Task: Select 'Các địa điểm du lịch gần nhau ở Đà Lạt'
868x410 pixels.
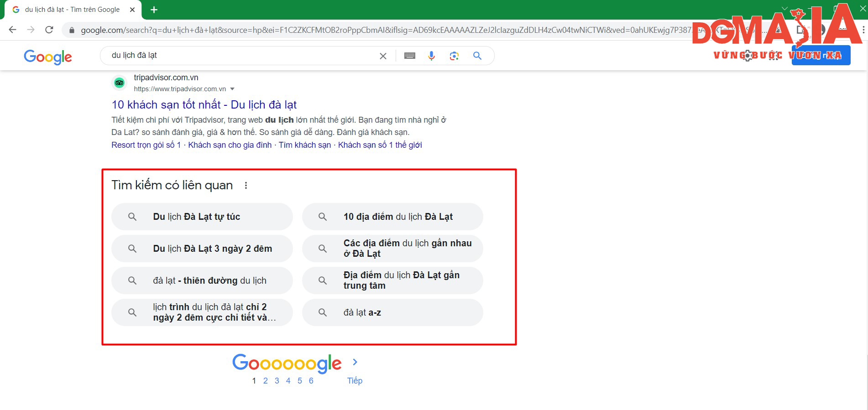Action: 392,249
